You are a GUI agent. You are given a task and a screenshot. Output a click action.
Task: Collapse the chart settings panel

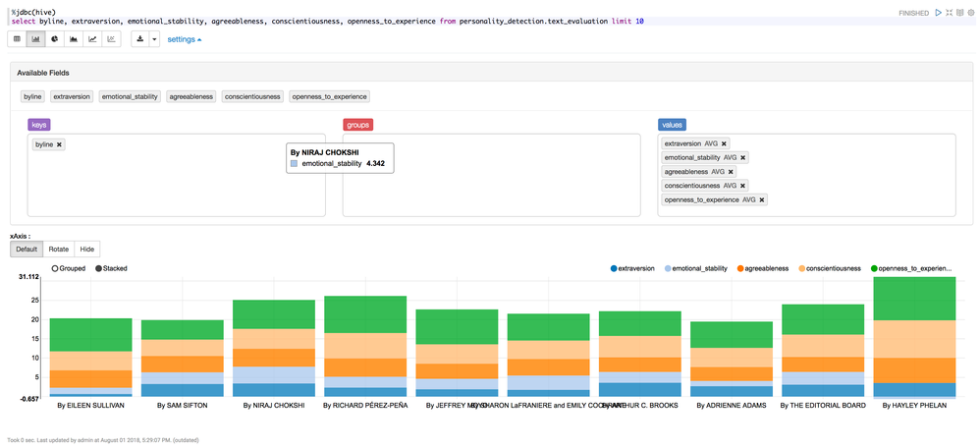(x=185, y=39)
